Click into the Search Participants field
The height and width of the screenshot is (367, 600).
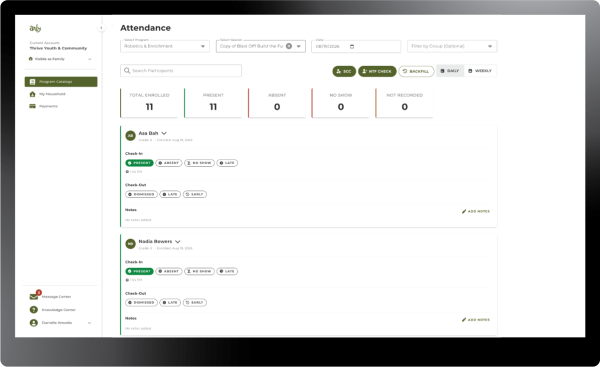[181, 70]
